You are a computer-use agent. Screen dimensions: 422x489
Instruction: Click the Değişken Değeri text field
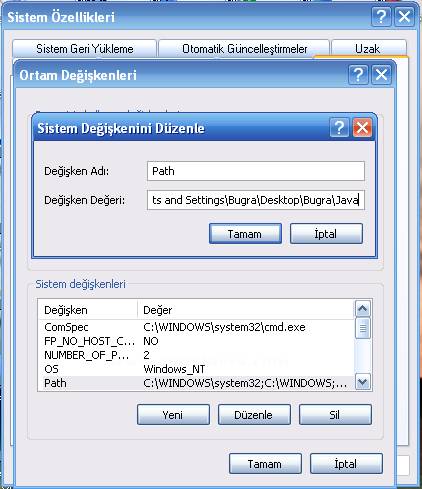pyautogui.click(x=256, y=200)
